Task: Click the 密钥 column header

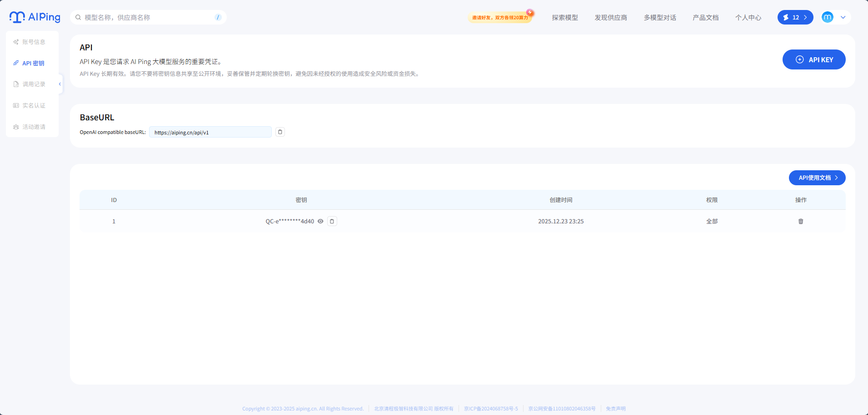Action: 301,200
